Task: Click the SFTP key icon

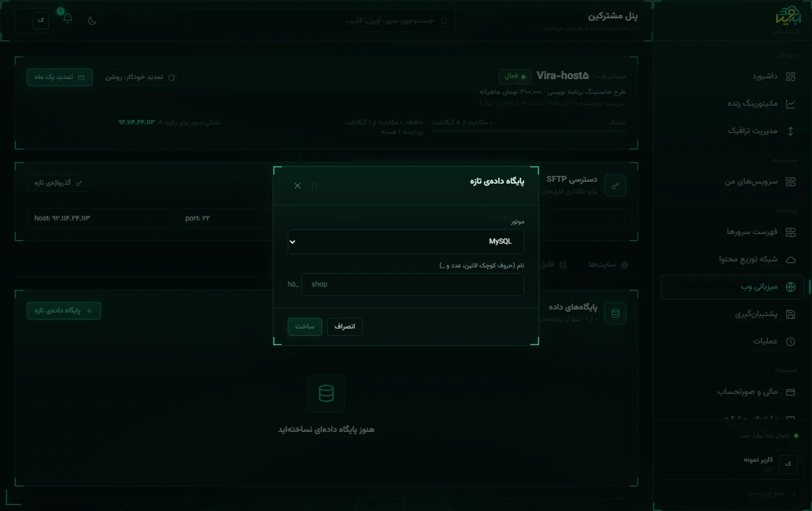Action: pos(615,185)
